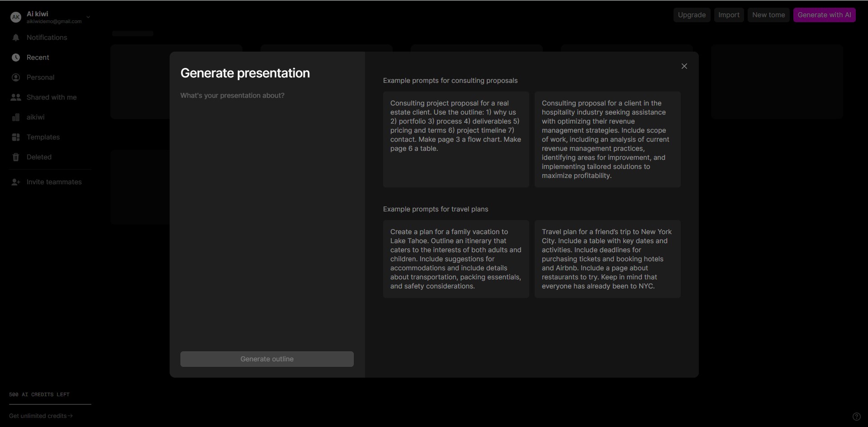Click the Upgrade button

(x=692, y=15)
